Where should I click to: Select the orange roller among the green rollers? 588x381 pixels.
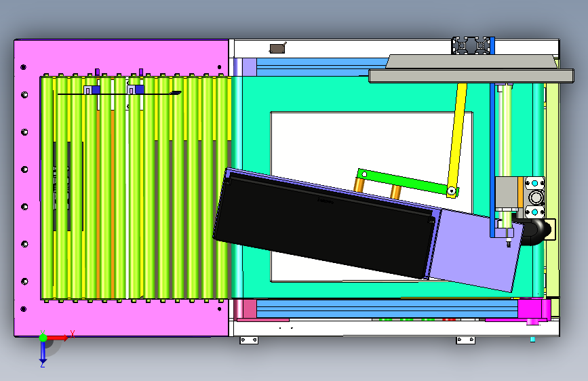pos(113,203)
